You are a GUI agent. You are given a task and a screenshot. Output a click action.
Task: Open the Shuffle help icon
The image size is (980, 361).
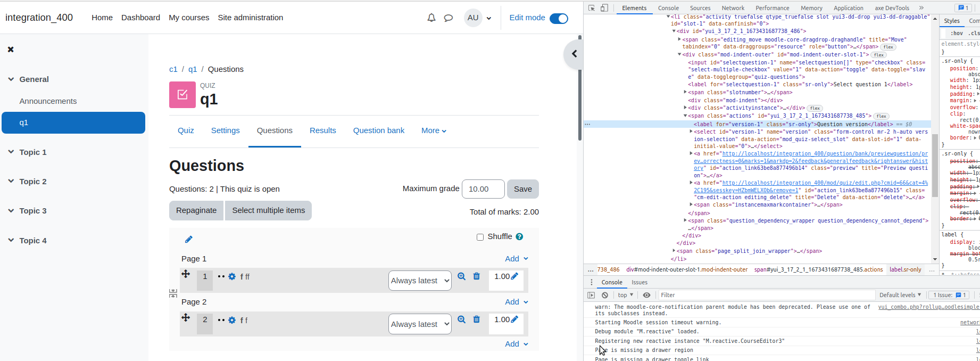tap(519, 237)
